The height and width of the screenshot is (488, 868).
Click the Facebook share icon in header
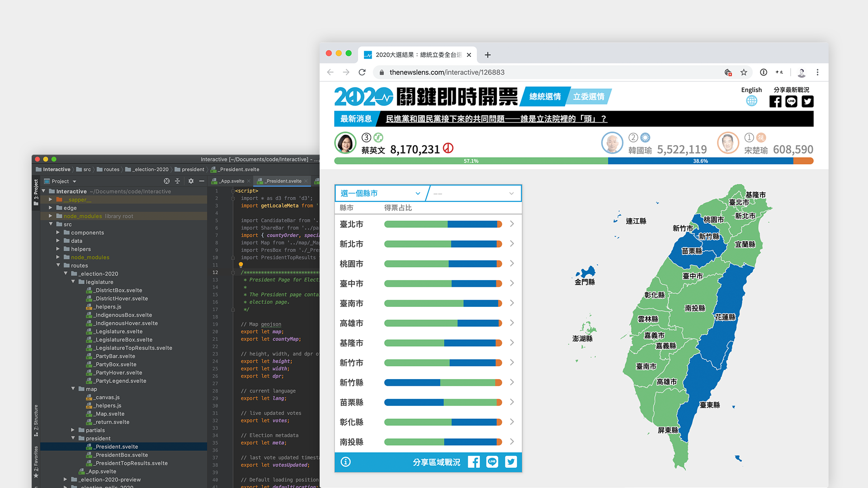[775, 102]
